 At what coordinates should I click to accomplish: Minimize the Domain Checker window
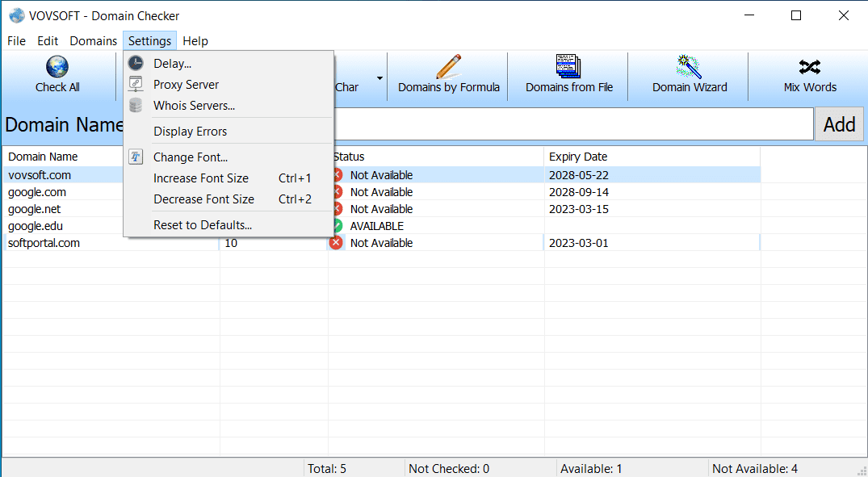click(x=748, y=15)
